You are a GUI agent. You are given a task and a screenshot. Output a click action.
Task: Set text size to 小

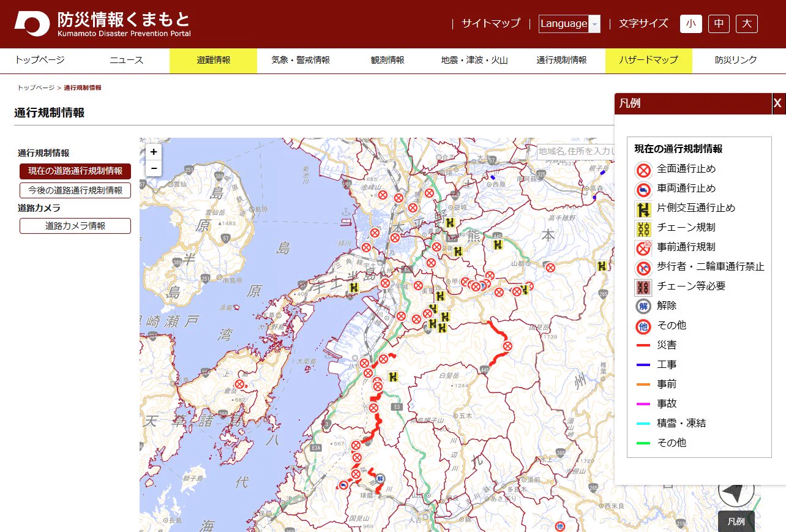[x=691, y=24]
